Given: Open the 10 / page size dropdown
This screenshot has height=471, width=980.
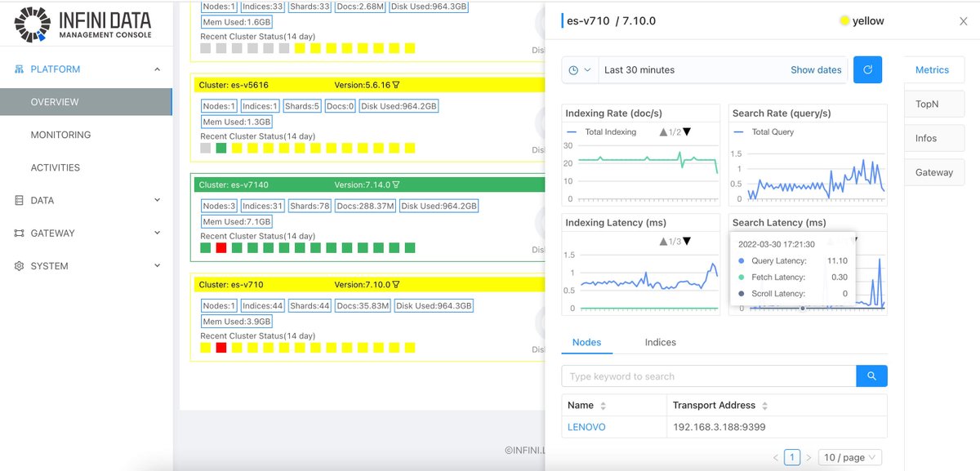Looking at the screenshot, I should [849, 458].
